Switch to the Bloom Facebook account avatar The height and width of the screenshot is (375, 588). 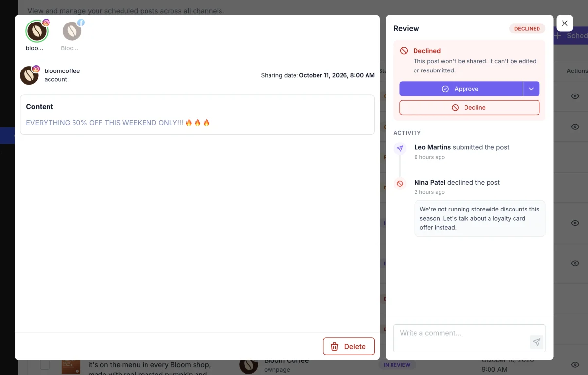(x=72, y=31)
